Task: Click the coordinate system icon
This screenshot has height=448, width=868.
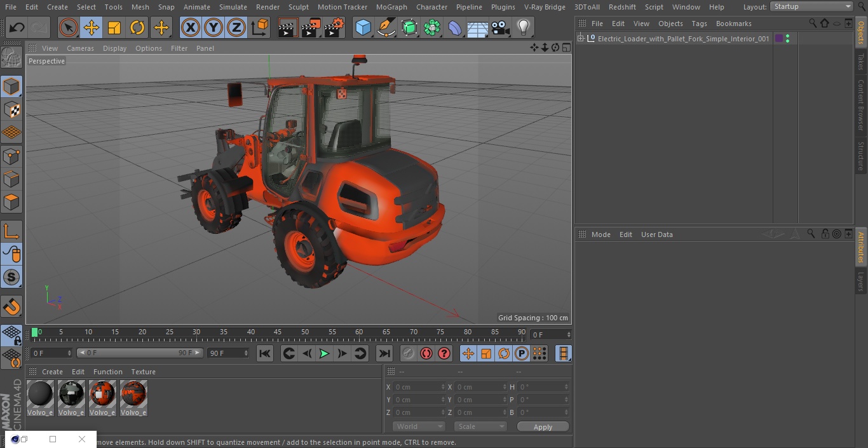Action: tap(260, 27)
